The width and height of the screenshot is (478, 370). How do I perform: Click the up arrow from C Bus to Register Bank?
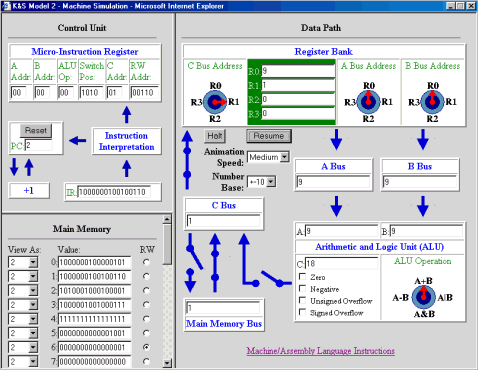click(x=187, y=160)
